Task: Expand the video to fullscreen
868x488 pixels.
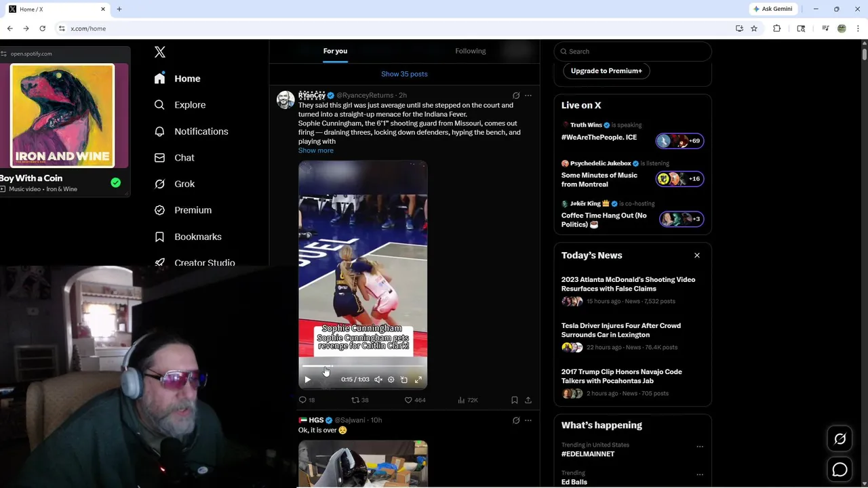Action: (418, 380)
